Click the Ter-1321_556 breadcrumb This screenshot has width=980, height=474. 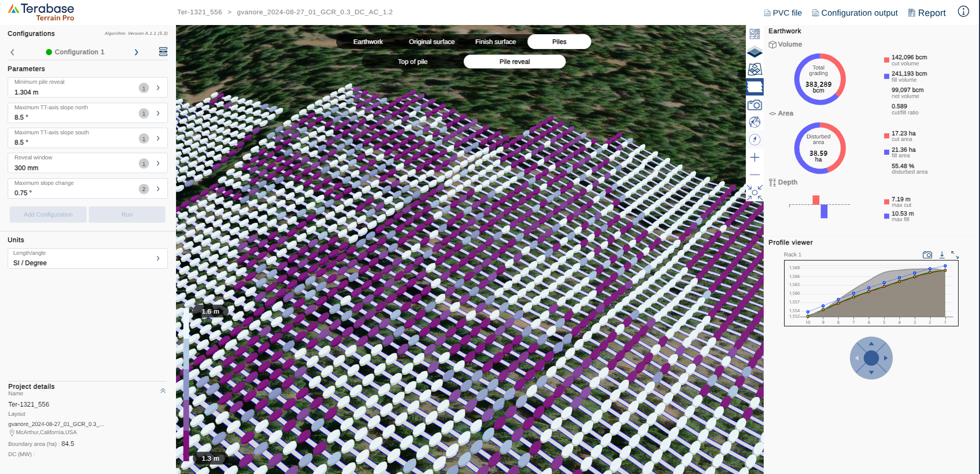pyautogui.click(x=200, y=12)
